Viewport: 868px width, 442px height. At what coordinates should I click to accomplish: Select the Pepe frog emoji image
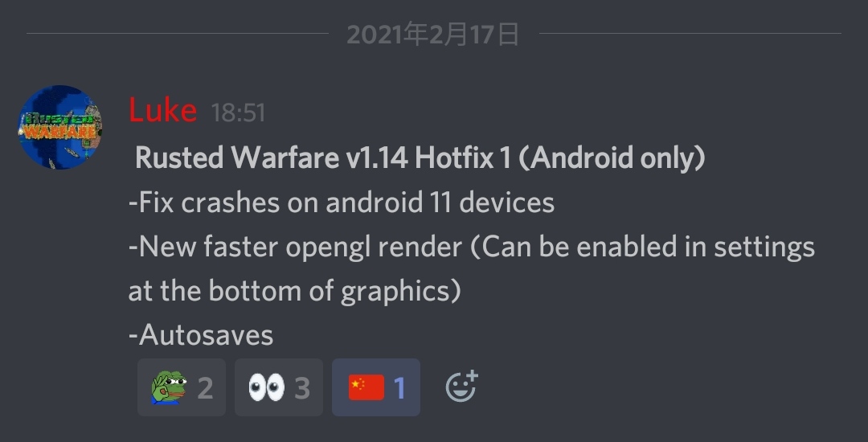coord(169,387)
